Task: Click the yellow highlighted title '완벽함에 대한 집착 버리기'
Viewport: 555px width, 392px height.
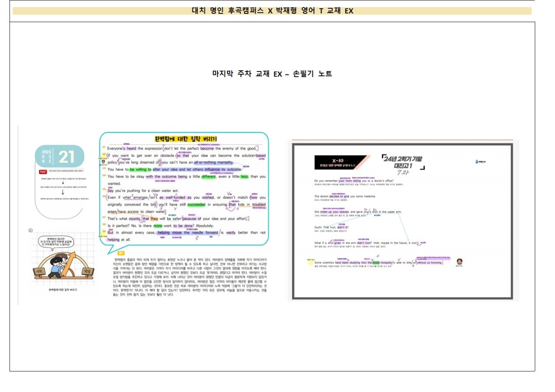Action: click(x=186, y=139)
